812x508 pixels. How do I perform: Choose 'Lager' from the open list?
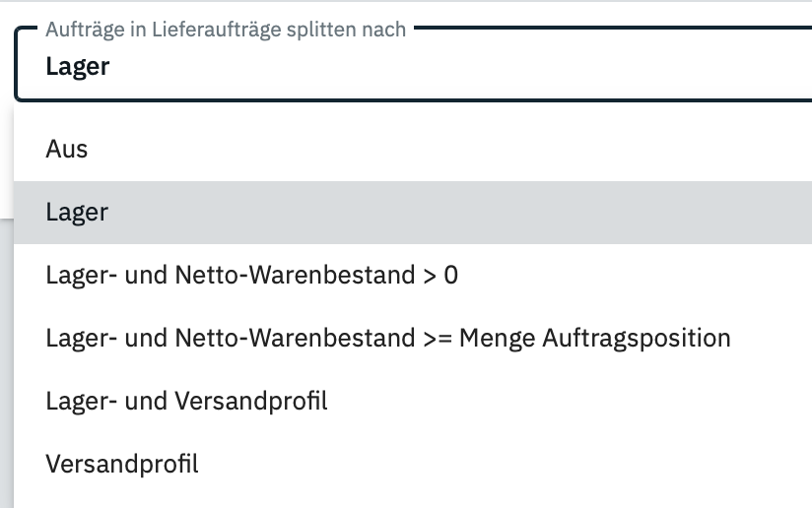(x=413, y=212)
